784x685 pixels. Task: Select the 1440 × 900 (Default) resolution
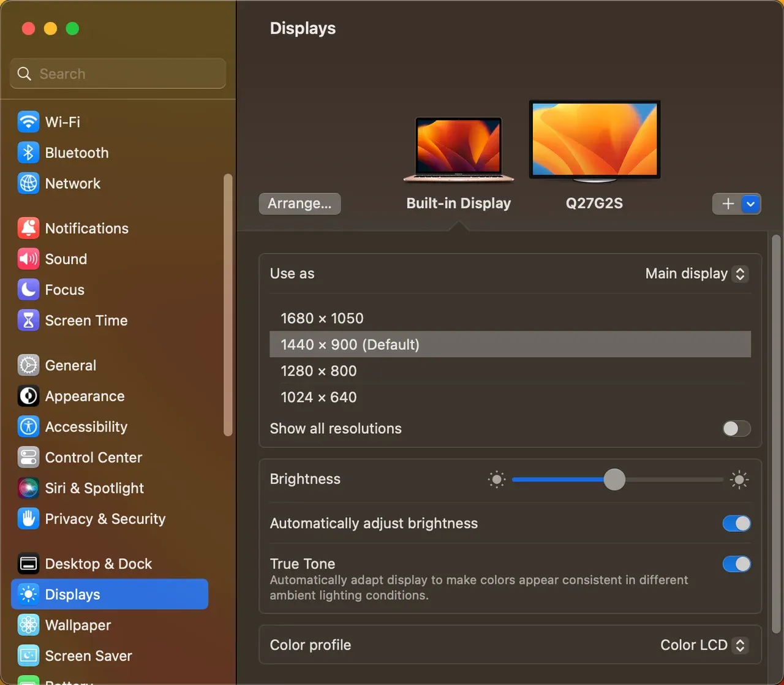510,344
